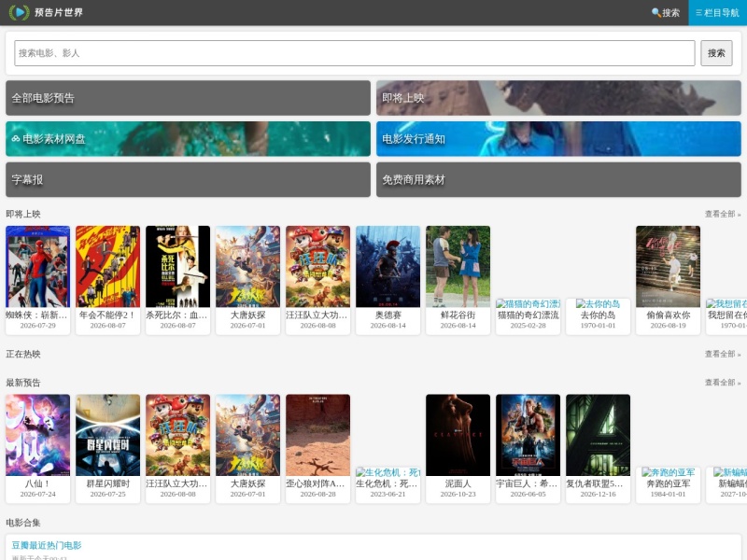Open the 栏目导航 menu
The width and height of the screenshot is (747, 560).
tap(717, 13)
